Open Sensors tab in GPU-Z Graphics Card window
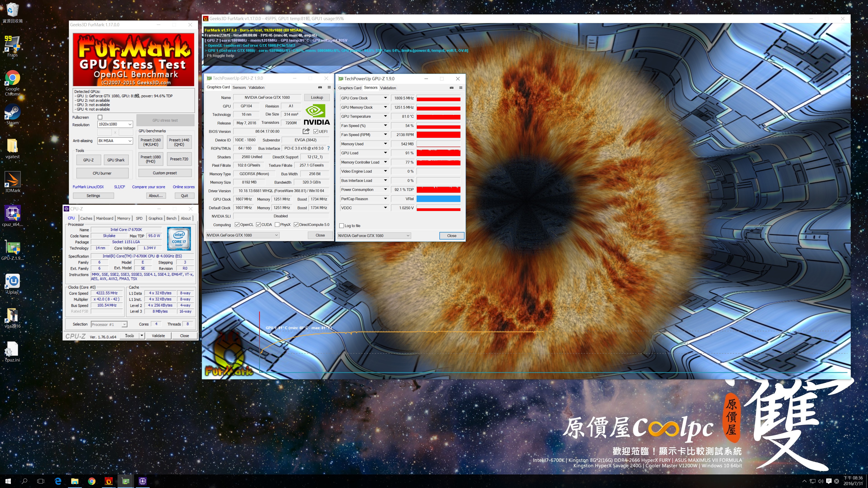The image size is (868, 488). coord(239,87)
